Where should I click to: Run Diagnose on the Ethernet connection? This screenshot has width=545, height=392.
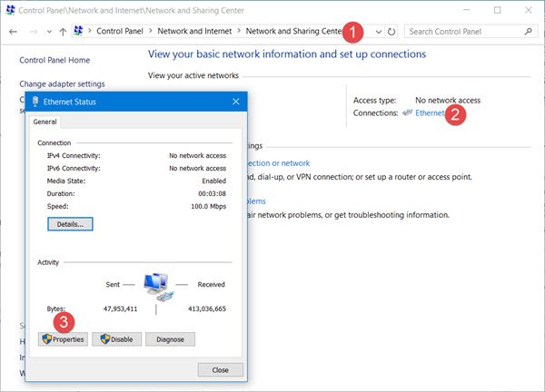pyautogui.click(x=170, y=339)
